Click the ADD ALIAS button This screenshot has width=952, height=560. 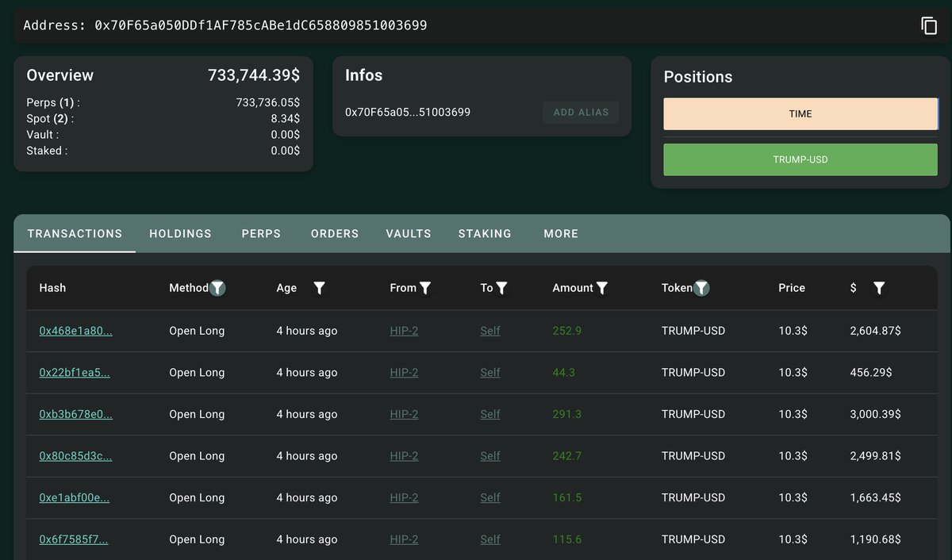pyautogui.click(x=581, y=112)
